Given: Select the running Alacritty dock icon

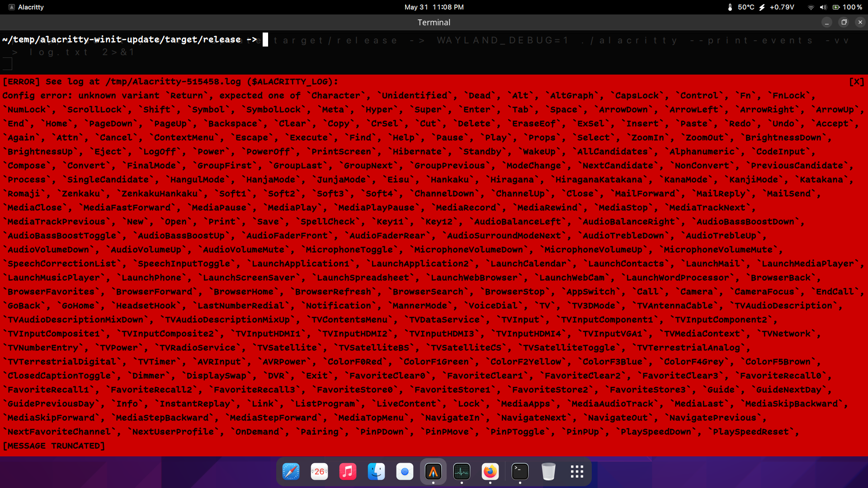Looking at the screenshot, I should (434, 471).
